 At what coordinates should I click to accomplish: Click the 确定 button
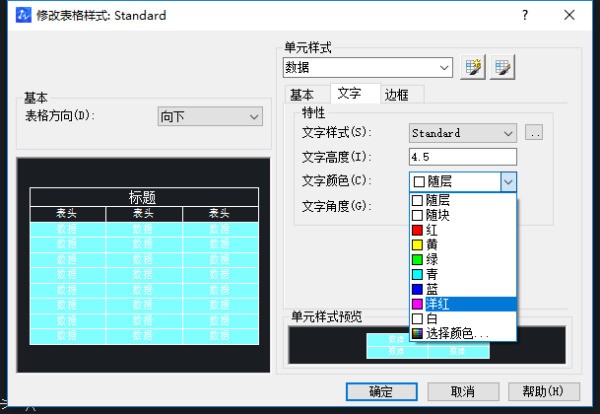click(x=380, y=391)
